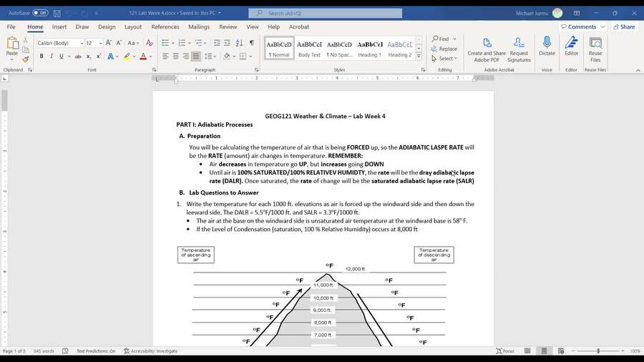
Task: Apply the red font color
Action: click(x=143, y=57)
